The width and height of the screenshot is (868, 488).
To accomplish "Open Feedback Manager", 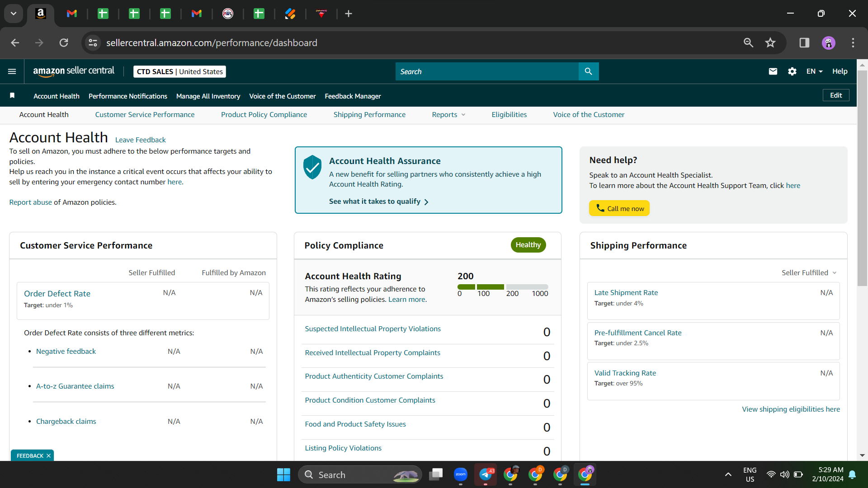I will coord(353,96).
